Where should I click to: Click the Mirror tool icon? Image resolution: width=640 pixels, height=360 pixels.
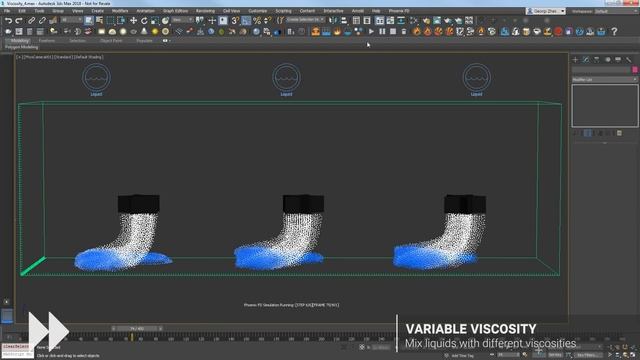[333, 20]
